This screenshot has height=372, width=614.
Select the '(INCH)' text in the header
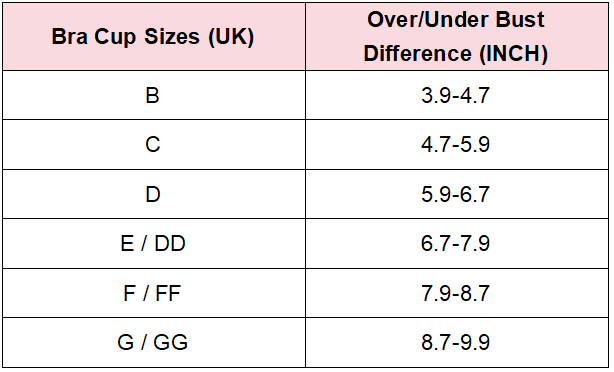pyautogui.click(x=514, y=54)
